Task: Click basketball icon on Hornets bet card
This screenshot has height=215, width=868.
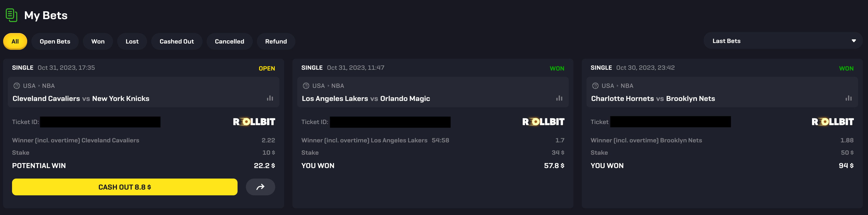Action: tap(595, 86)
